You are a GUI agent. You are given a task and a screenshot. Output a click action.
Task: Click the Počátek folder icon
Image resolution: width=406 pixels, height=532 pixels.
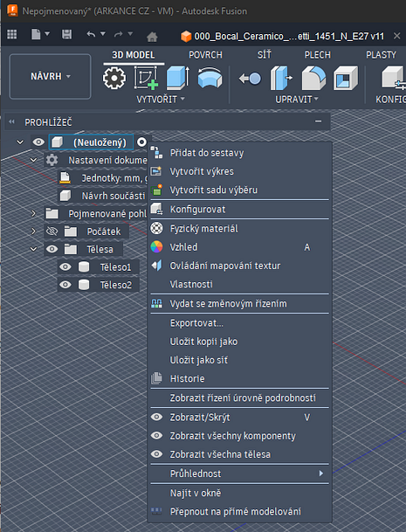pyautogui.click(x=71, y=231)
